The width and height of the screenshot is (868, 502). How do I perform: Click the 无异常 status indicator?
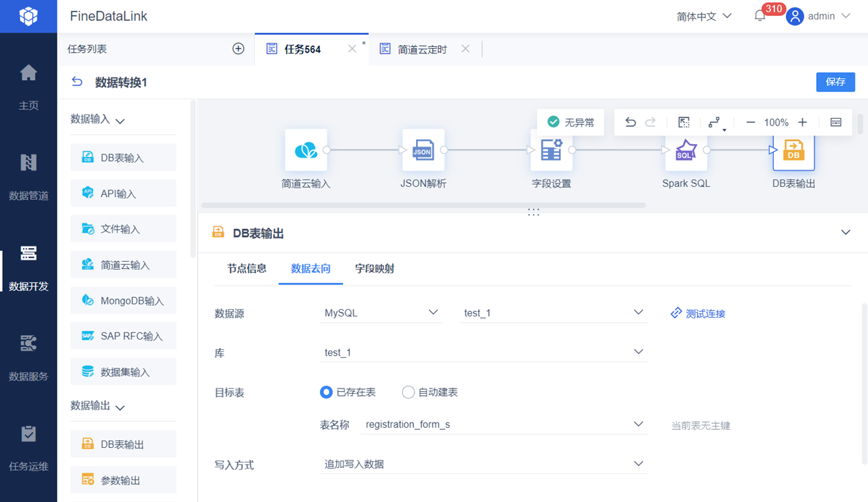click(x=570, y=122)
